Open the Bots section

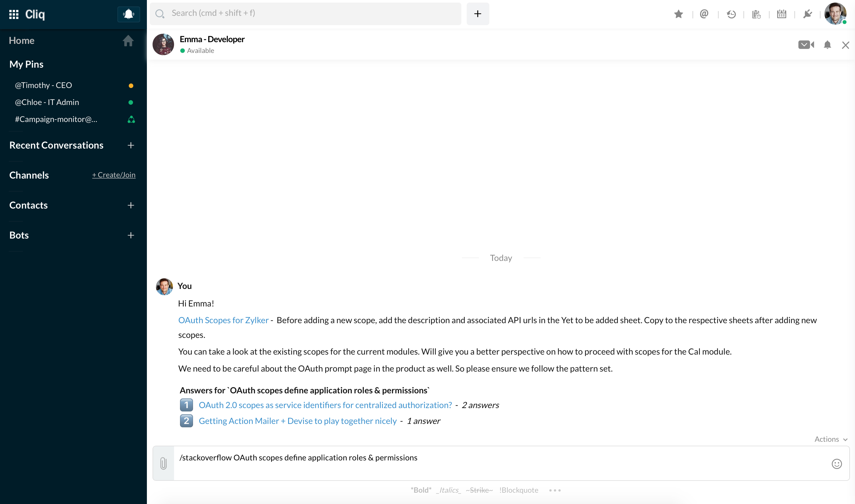click(19, 235)
